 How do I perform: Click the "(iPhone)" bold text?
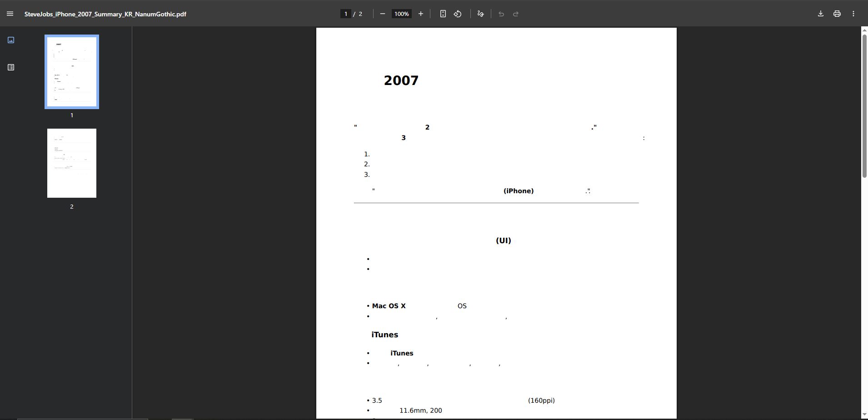519,191
